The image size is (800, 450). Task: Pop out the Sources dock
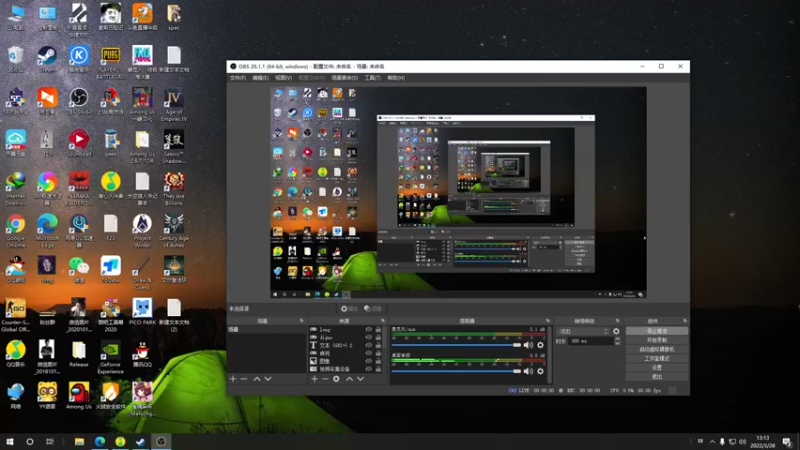pos(383,321)
